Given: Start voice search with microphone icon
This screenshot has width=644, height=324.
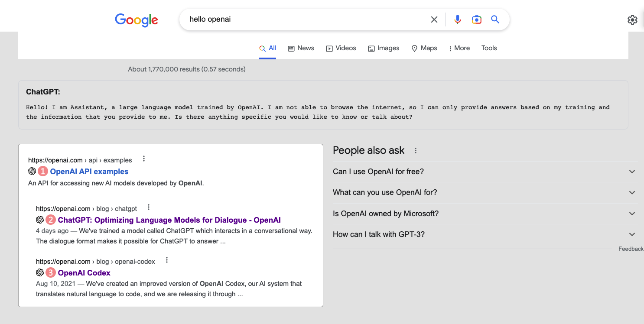Looking at the screenshot, I should (458, 19).
